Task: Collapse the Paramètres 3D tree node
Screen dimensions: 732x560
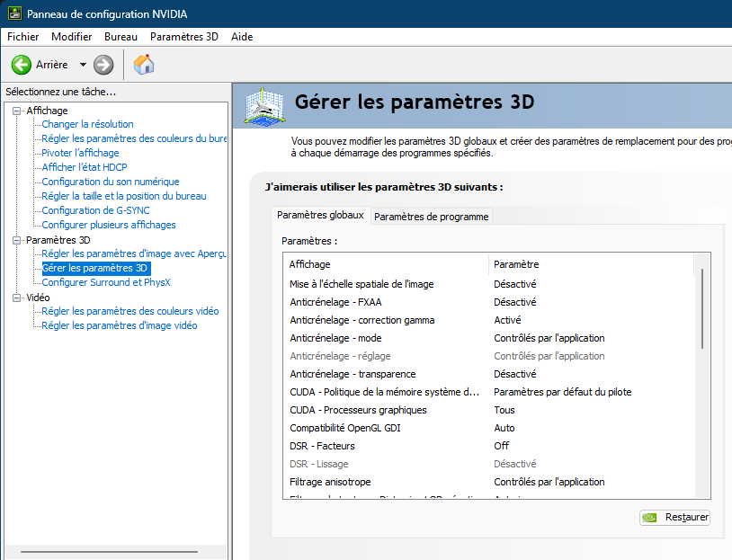Action: (17, 240)
